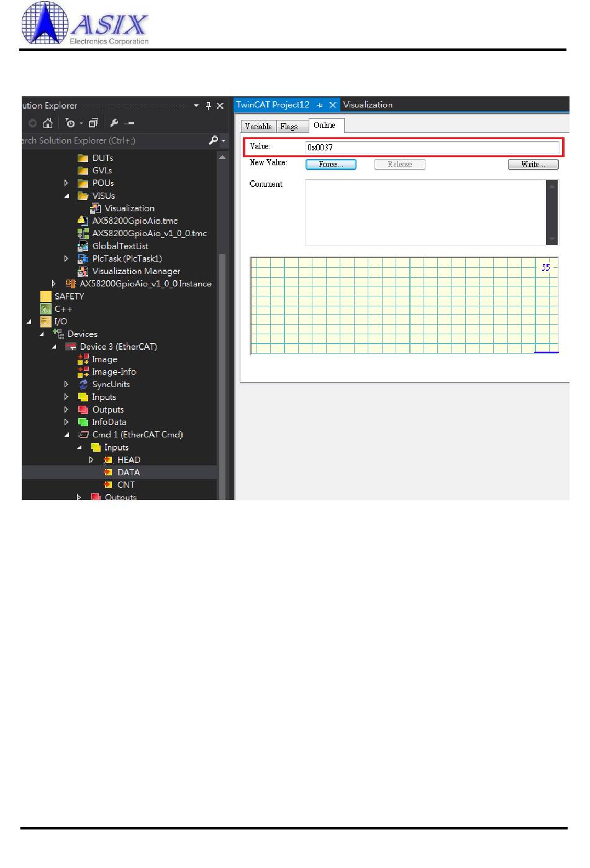Click the PlcTask icon

click(83, 258)
